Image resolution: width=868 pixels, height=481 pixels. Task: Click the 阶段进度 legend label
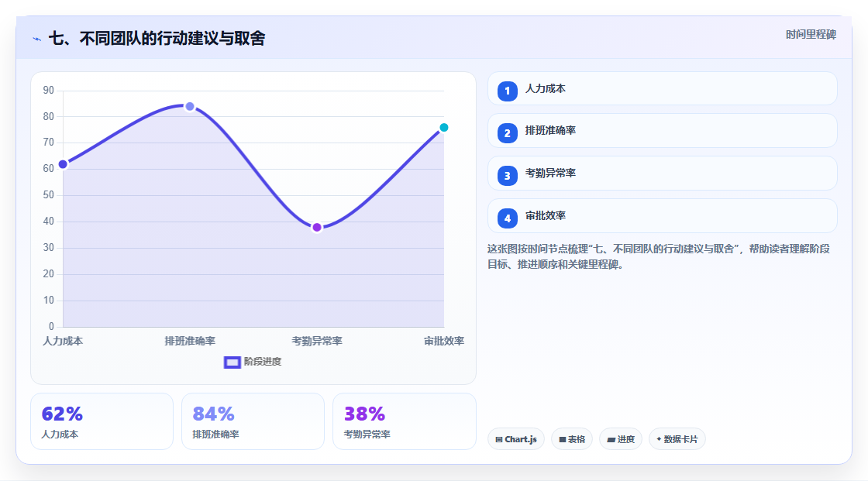pyautogui.click(x=263, y=362)
